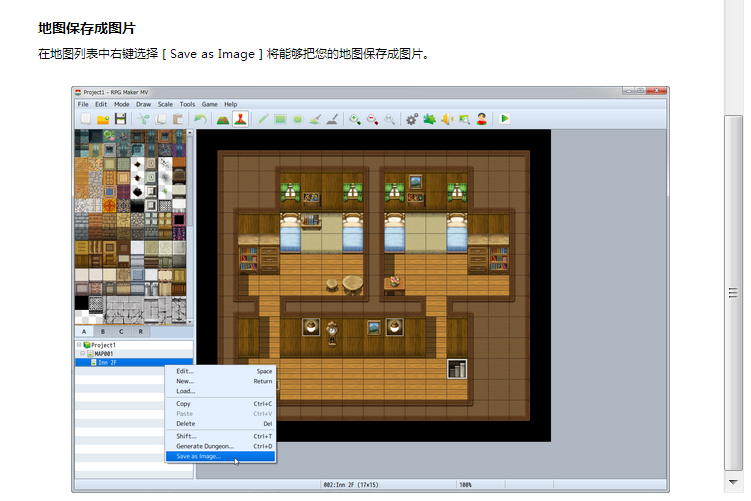This screenshot has width=751, height=501.
Task: Click the black tile in tileset palette
Action: 81,303
